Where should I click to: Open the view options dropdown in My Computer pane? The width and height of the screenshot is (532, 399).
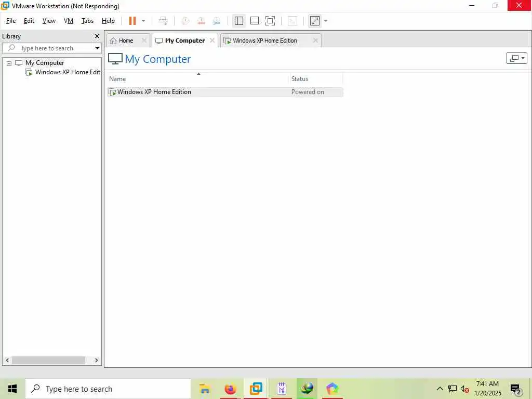coord(517,58)
